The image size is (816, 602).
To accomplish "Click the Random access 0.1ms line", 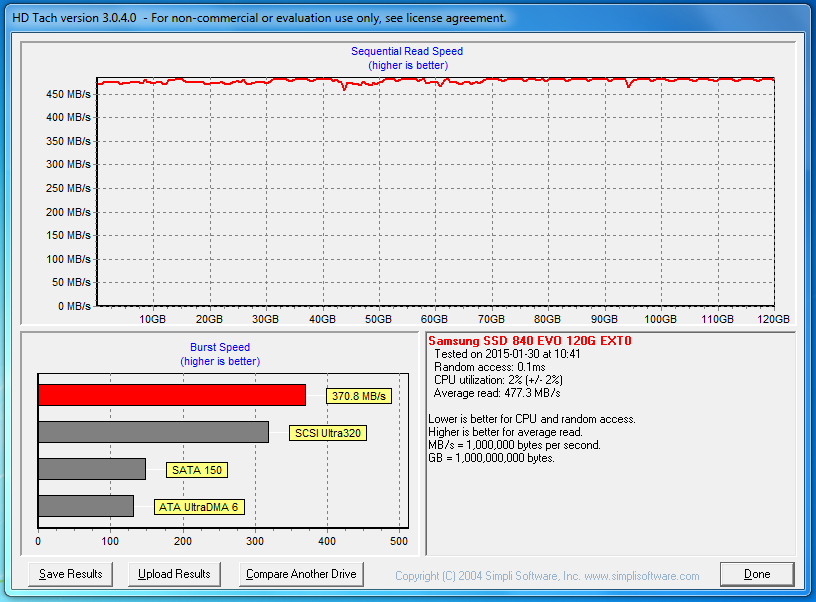I will point(490,367).
